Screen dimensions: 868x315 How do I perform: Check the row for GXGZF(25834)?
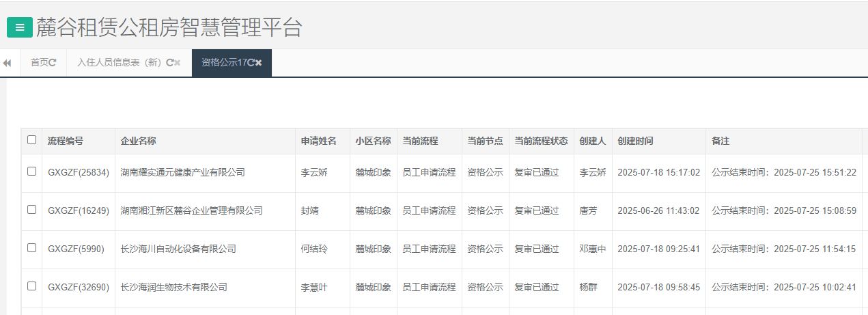coord(31,172)
